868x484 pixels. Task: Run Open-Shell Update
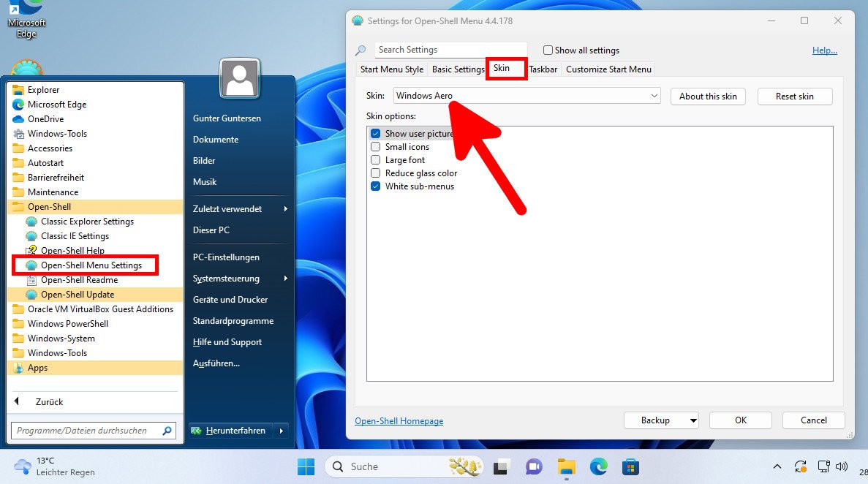tap(76, 294)
